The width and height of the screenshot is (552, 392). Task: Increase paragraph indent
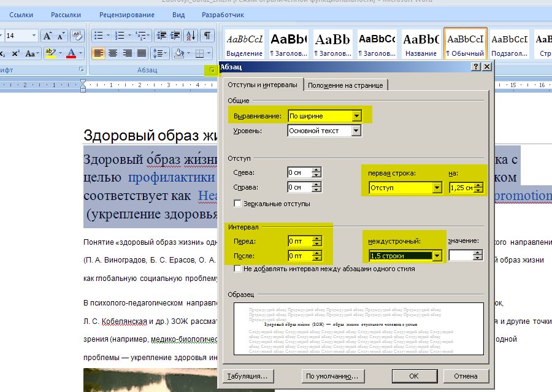point(175,36)
